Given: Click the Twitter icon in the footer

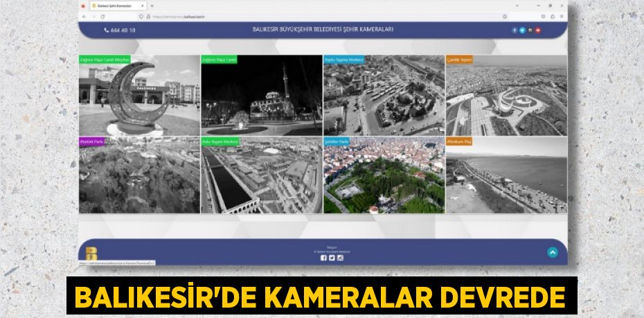Looking at the screenshot, I should pos(332,258).
